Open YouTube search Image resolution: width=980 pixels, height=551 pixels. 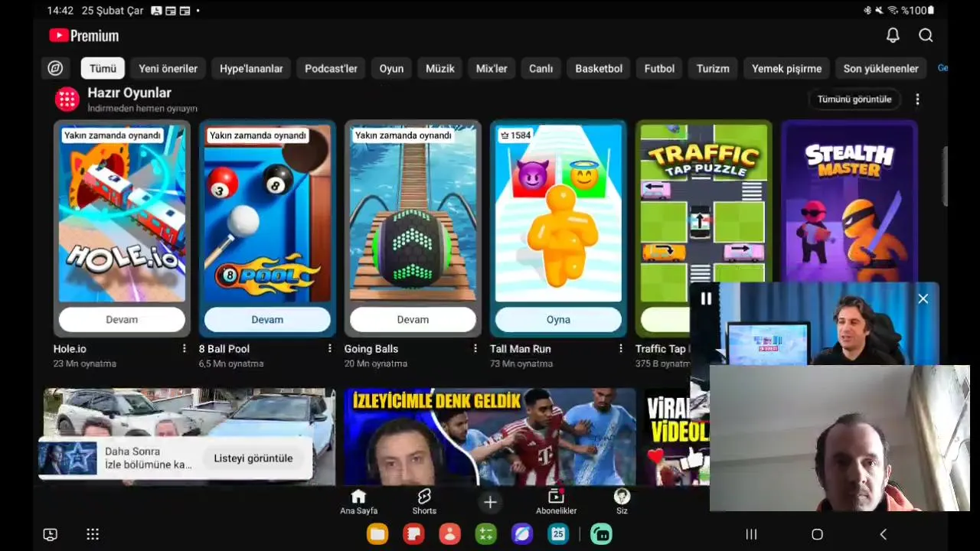point(926,35)
